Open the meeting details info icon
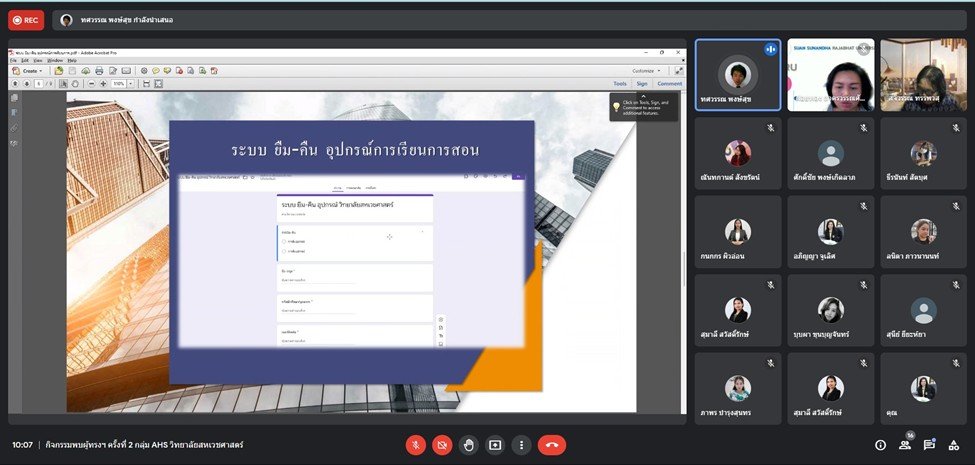The image size is (975, 465). [x=880, y=445]
